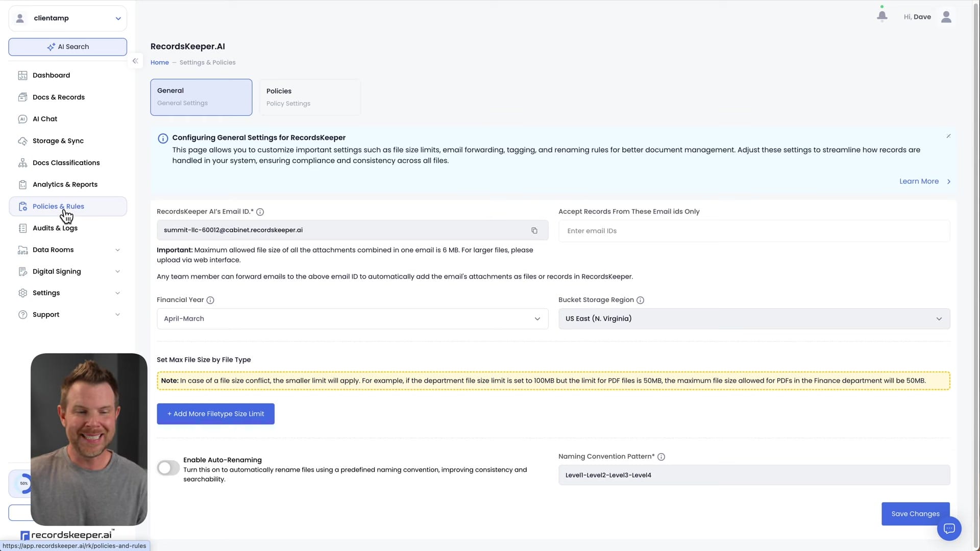The height and width of the screenshot is (551, 980).
Task: Click the RecordsKeeper email address field
Action: pyautogui.click(x=353, y=231)
